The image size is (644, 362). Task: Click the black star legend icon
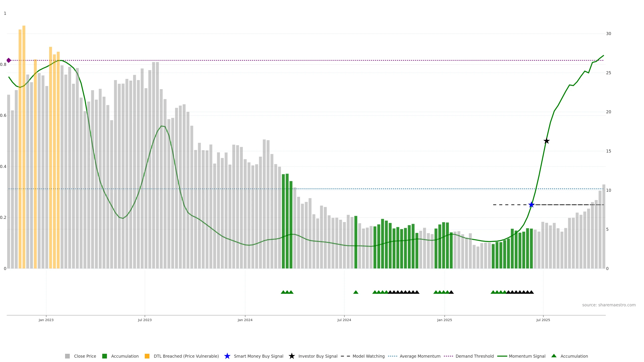[291, 356]
